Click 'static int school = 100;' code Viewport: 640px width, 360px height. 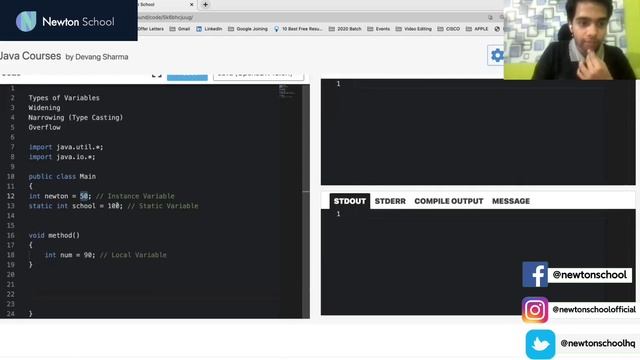(x=76, y=206)
